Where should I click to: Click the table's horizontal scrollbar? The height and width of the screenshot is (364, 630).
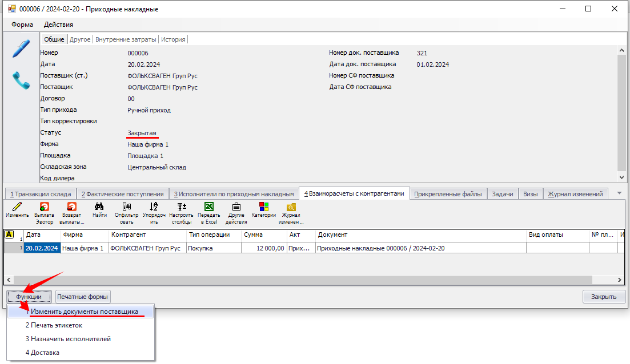tap(286, 280)
